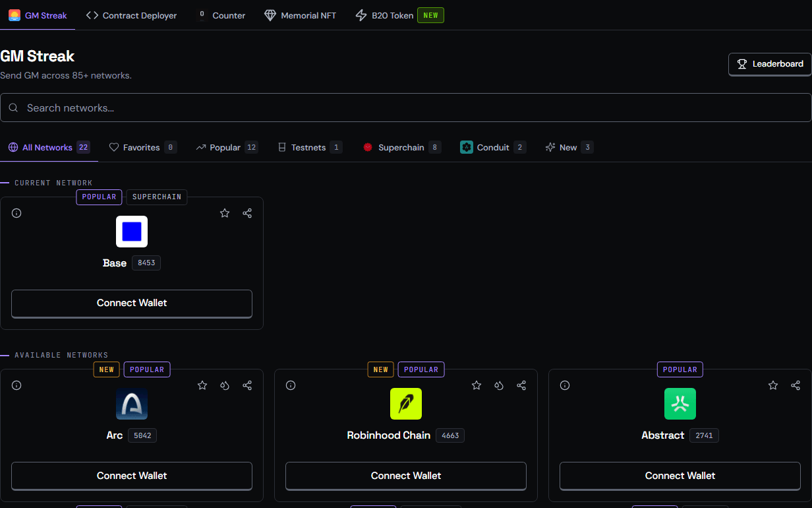Screen dimensions: 812x508
Task: Click info icon on Abstract card
Action: pos(565,385)
